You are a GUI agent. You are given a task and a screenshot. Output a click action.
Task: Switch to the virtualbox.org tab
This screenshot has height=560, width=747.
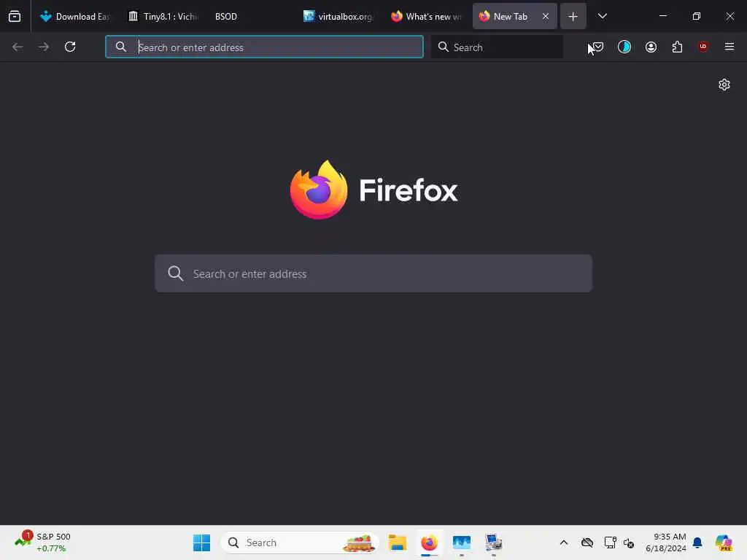[338, 16]
